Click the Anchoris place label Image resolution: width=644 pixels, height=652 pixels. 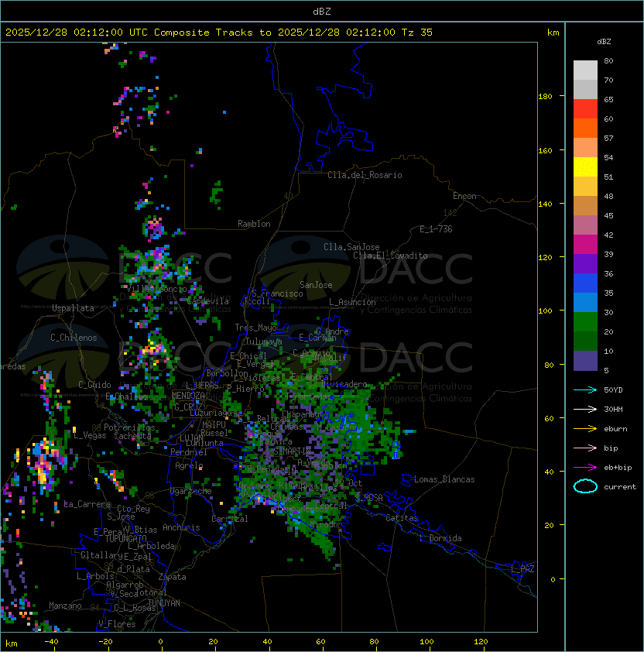click(x=181, y=527)
